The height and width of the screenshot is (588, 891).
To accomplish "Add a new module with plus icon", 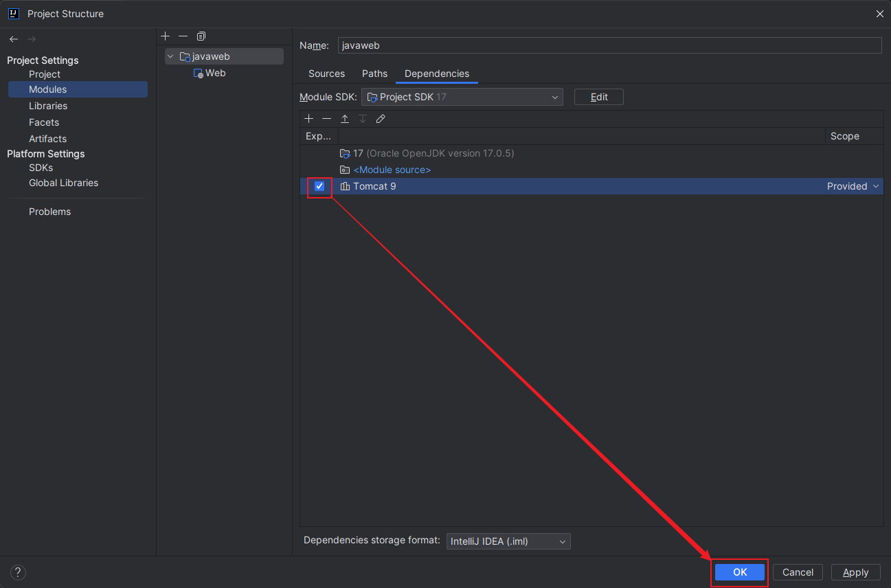I will [165, 36].
